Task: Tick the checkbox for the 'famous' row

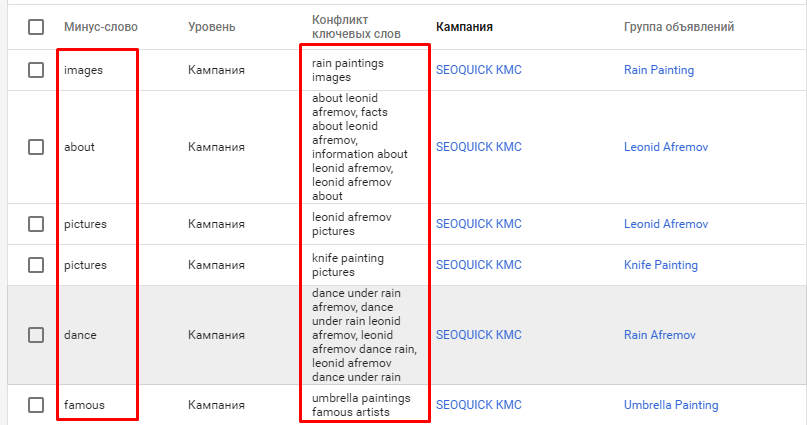Action: [36, 405]
